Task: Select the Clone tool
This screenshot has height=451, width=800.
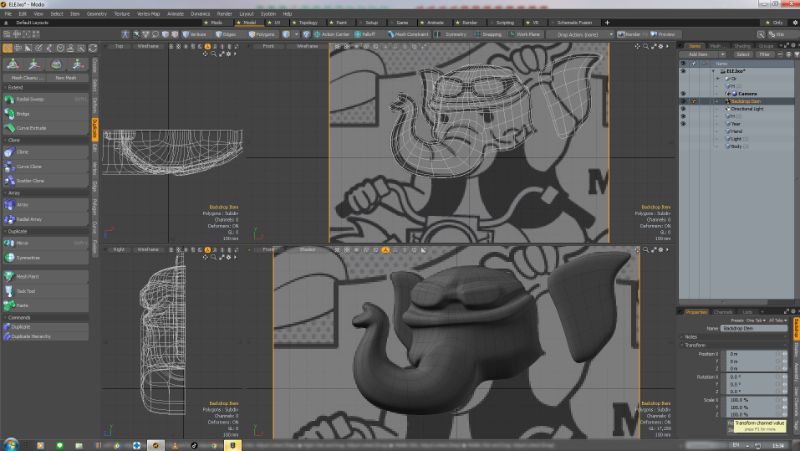Action: click(45, 152)
